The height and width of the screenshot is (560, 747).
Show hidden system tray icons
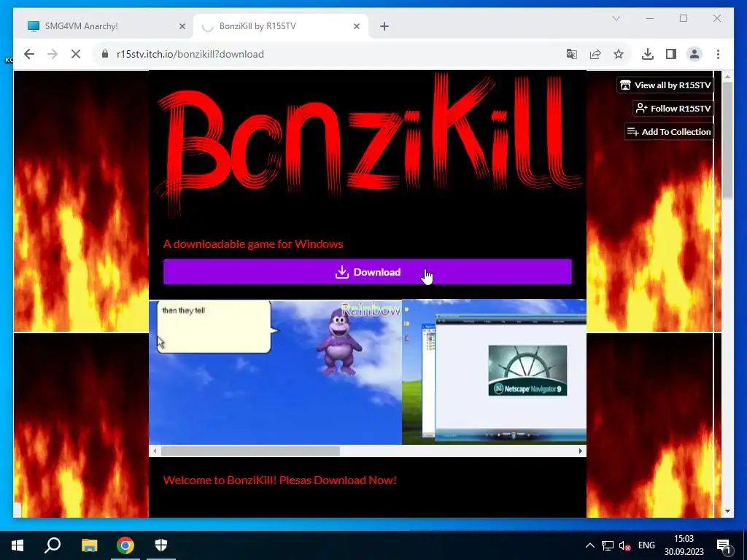pyautogui.click(x=589, y=545)
